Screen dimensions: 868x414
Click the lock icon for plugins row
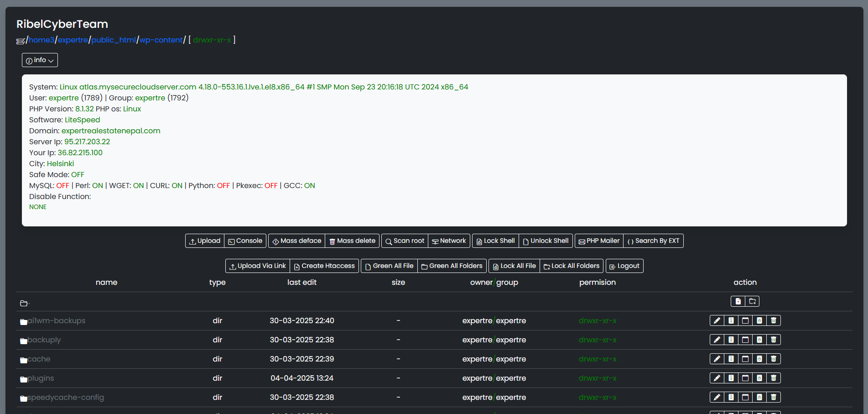[759, 378]
